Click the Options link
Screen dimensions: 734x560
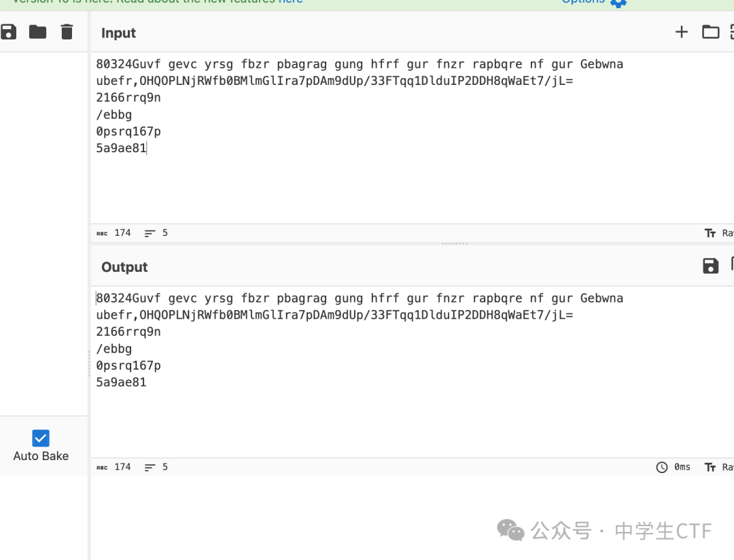coord(583,1)
